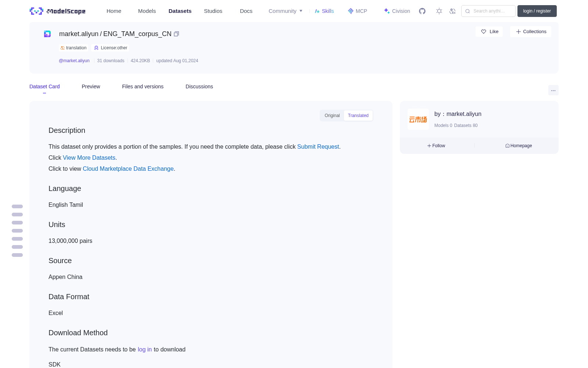
Task: Show the Original text version
Action: pyautogui.click(x=332, y=116)
